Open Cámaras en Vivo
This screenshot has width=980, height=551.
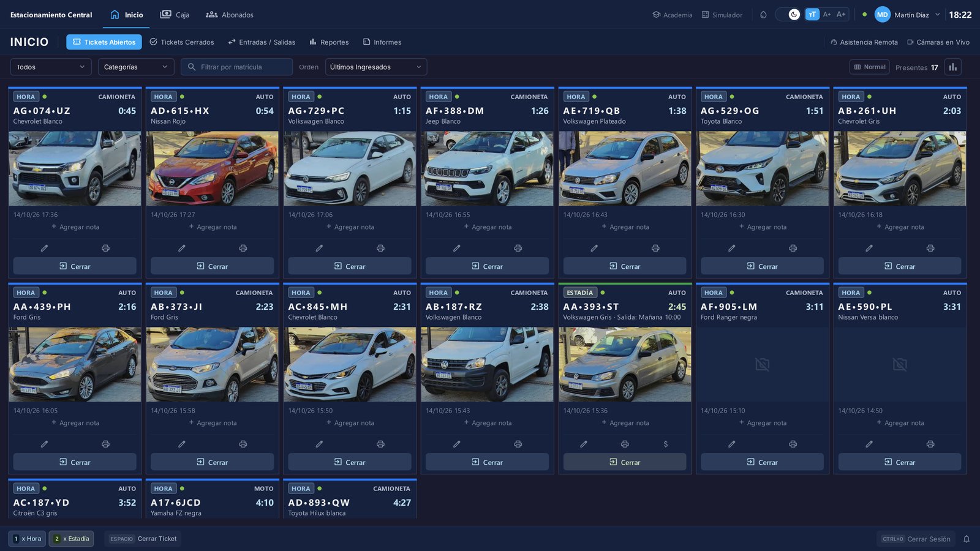(x=938, y=42)
